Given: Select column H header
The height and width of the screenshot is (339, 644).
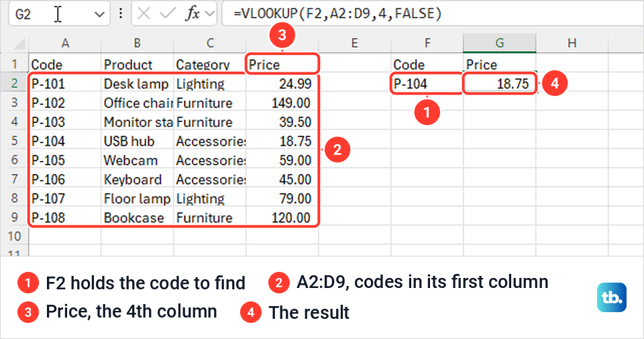Looking at the screenshot, I should click(572, 43).
